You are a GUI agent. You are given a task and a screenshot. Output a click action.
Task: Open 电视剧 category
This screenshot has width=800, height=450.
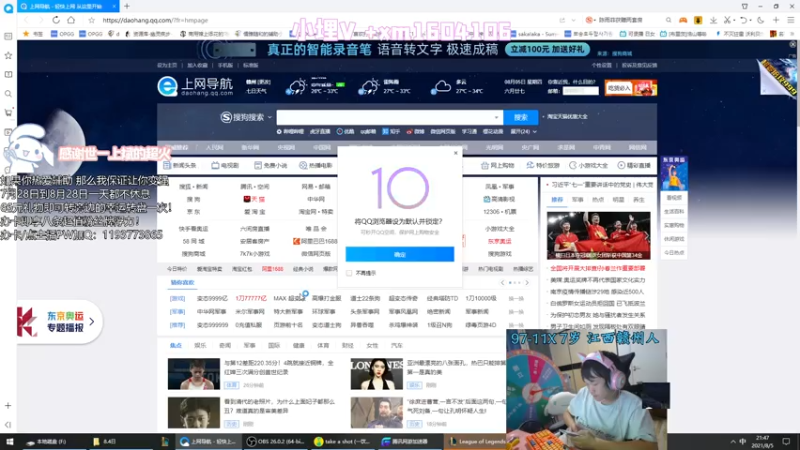225,165
